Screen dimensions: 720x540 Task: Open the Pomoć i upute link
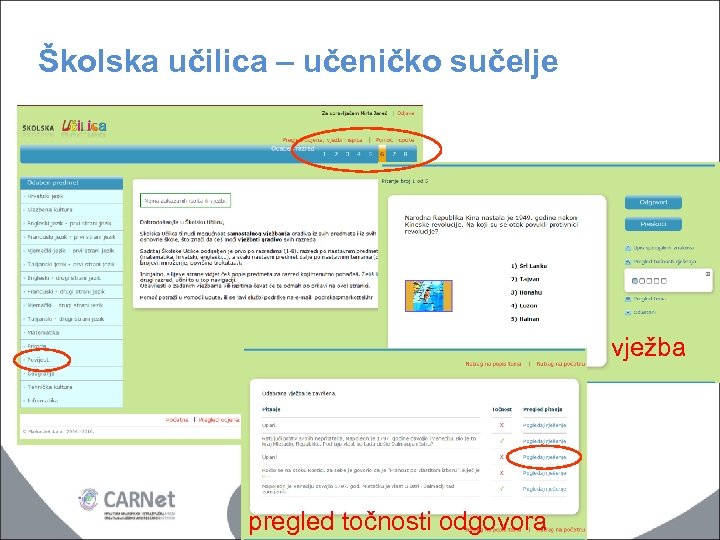click(x=395, y=140)
